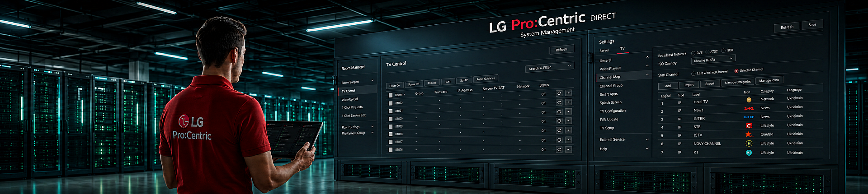The height and width of the screenshot is (194, 868).
Task: Collapse the Channel Map chevron
Action: pos(647,74)
